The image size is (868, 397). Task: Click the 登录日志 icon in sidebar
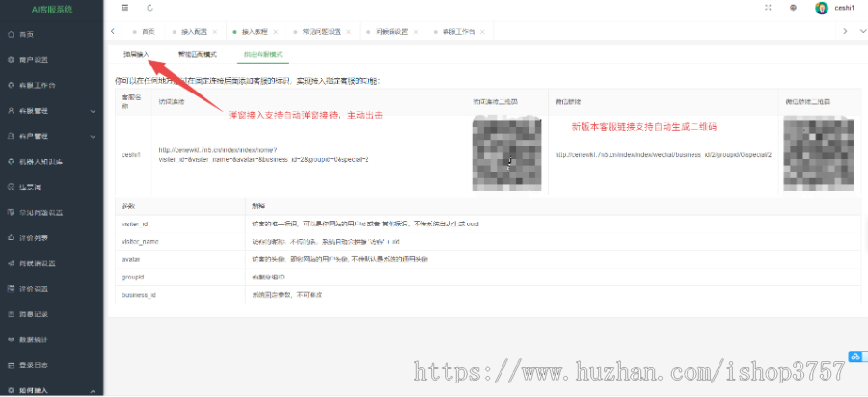tap(11, 365)
